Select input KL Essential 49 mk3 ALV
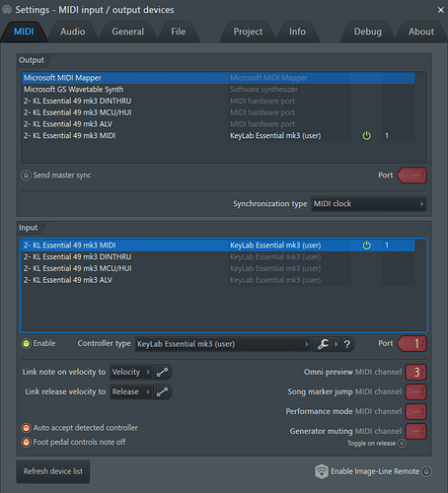The image size is (448, 493). coord(218,280)
